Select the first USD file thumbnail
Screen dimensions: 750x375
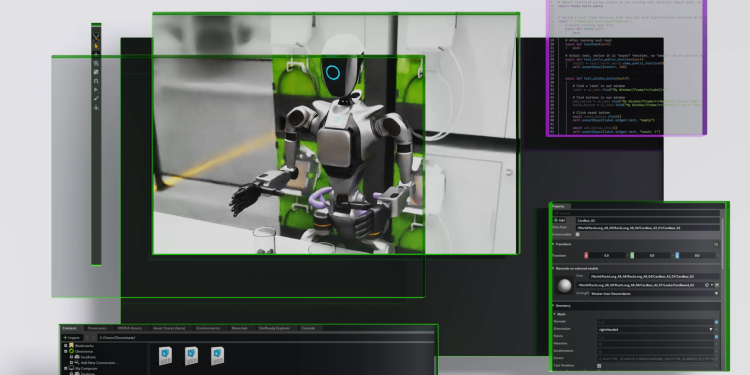pos(165,356)
